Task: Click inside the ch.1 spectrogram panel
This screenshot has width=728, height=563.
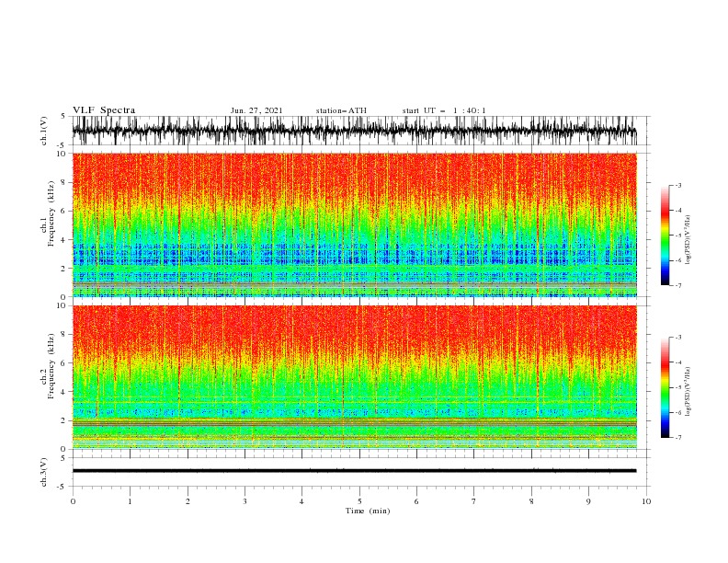Action: tap(354, 224)
